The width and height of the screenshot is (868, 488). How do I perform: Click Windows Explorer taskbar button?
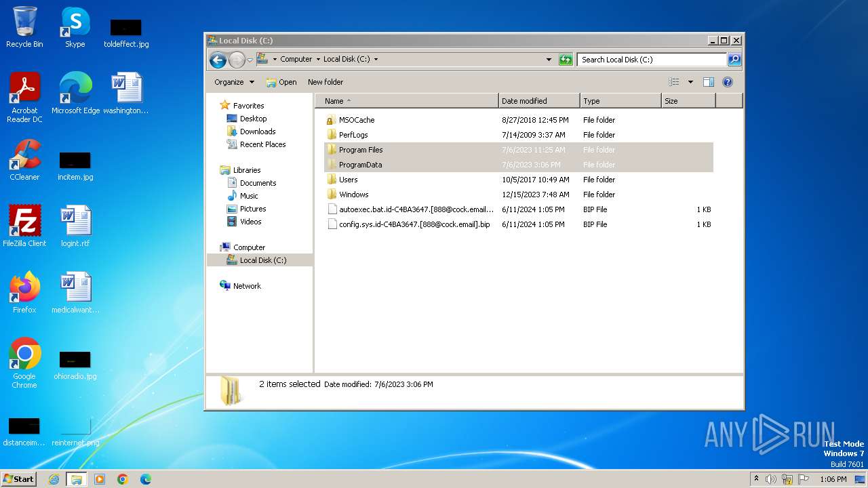coord(76,479)
